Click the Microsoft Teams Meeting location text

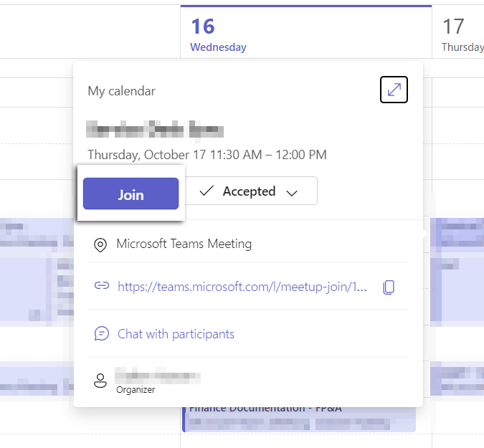tap(184, 244)
